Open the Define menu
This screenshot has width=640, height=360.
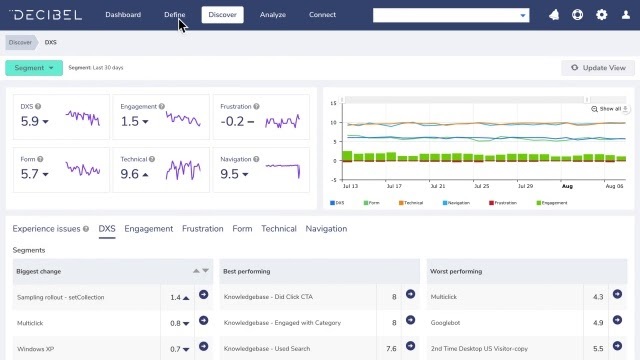coord(175,15)
